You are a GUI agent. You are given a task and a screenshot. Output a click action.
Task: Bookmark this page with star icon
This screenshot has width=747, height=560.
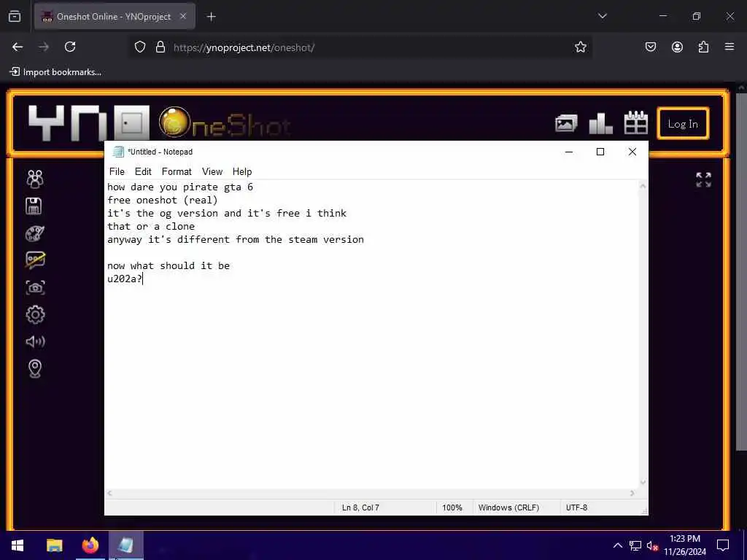click(580, 47)
